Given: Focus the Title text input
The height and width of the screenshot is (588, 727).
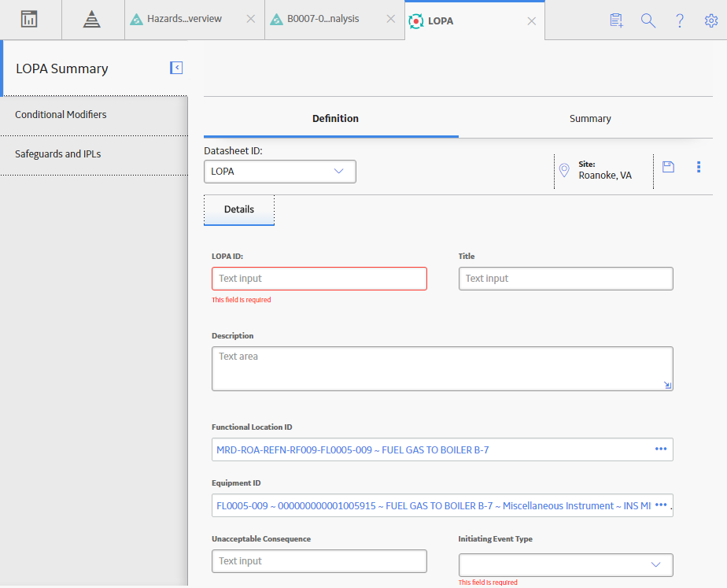Looking at the screenshot, I should pos(566,279).
